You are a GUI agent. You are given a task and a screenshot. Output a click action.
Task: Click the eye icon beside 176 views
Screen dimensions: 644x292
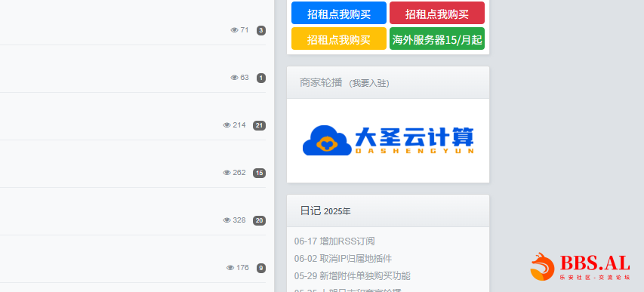pos(230,268)
